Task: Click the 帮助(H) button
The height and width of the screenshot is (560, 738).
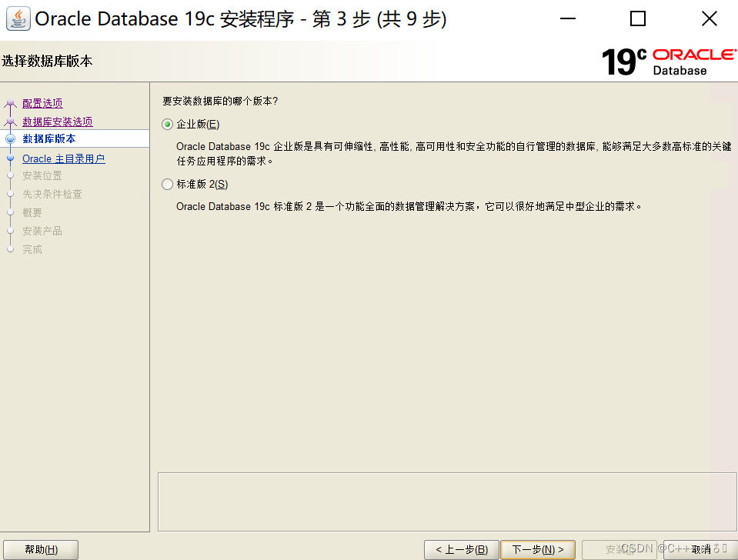Action: pyautogui.click(x=41, y=550)
